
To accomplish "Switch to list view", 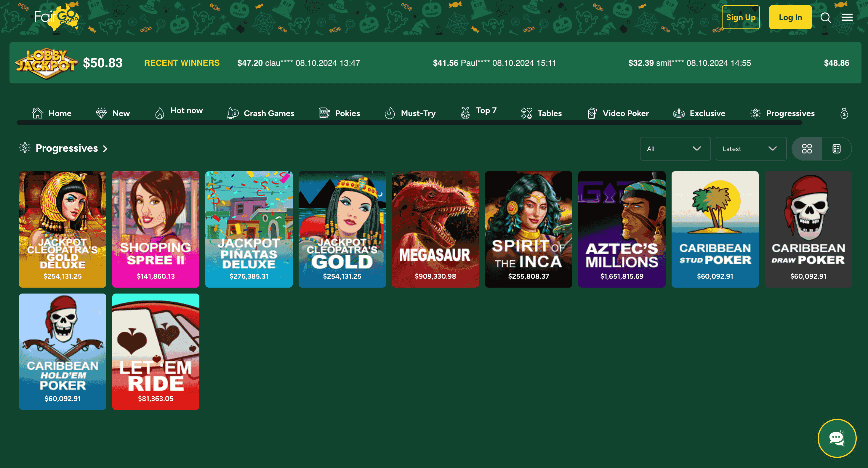I will 836,149.
